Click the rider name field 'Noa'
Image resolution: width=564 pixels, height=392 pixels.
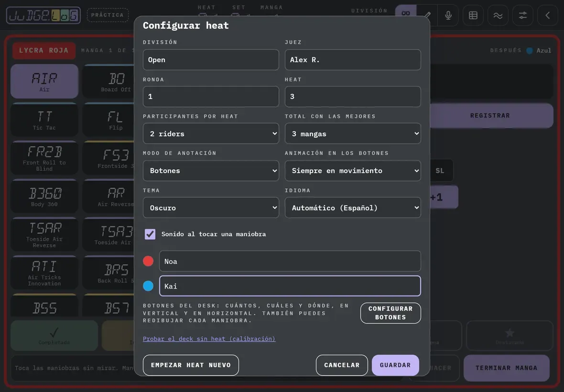[x=290, y=261]
